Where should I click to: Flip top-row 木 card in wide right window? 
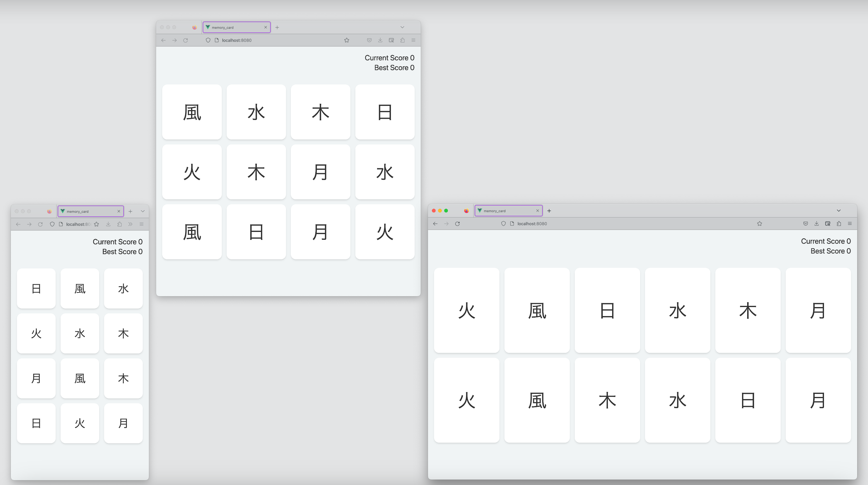[748, 310]
